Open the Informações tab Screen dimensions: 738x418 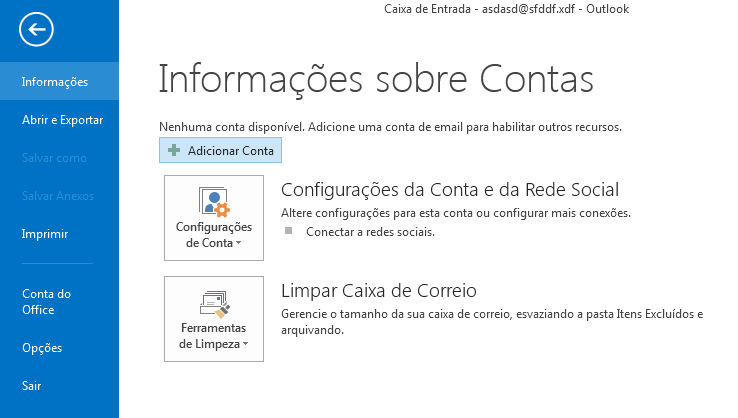[59, 81]
